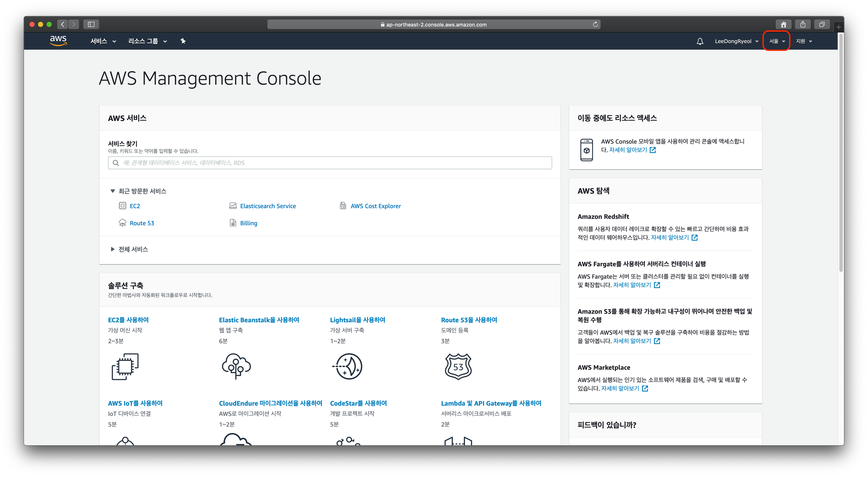Open the pin shortcuts icon in navbar
Screen dimensions: 868x477
click(183, 41)
